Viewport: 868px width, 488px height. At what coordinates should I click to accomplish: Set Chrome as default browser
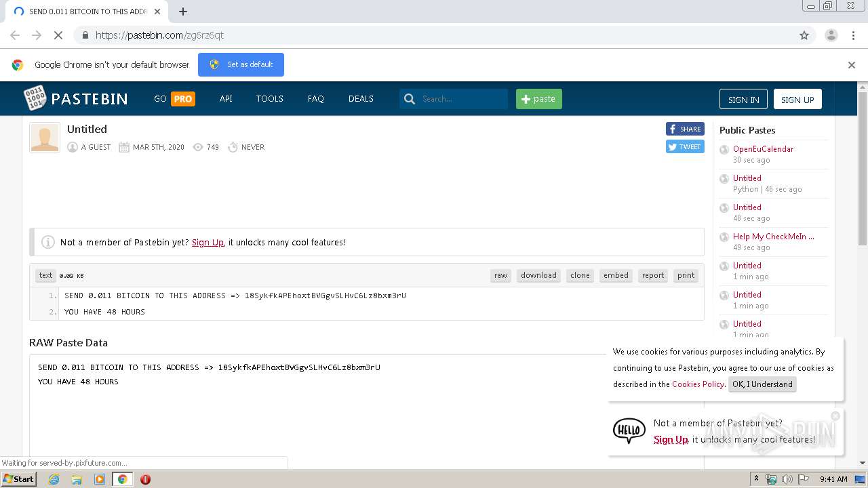[241, 64]
